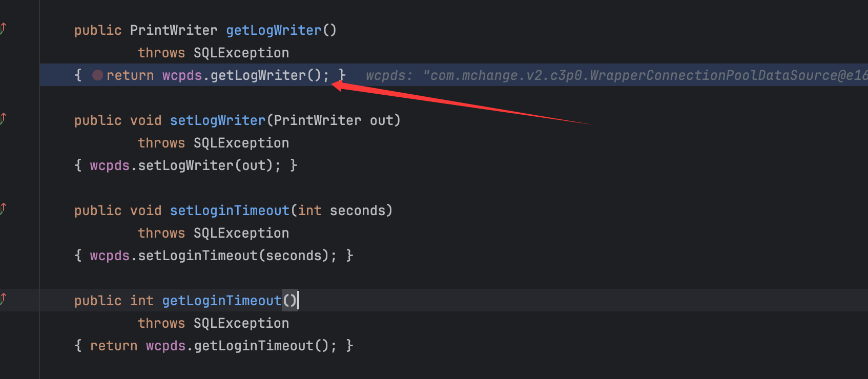The width and height of the screenshot is (868, 379).
Task: Click the wcpds field in the highlighted return line
Action: tap(182, 75)
